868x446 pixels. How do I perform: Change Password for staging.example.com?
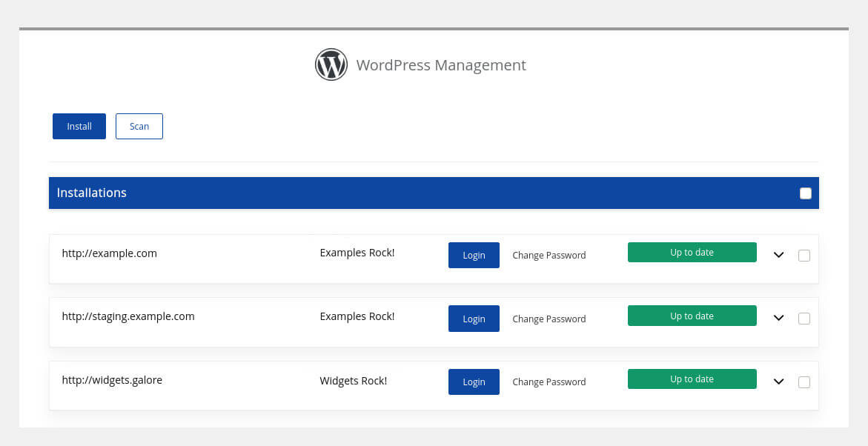point(549,319)
